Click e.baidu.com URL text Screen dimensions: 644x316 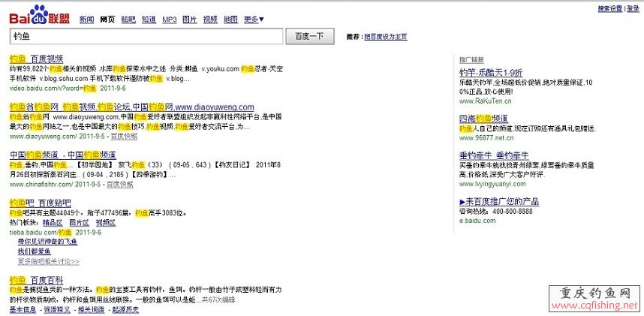477,221
